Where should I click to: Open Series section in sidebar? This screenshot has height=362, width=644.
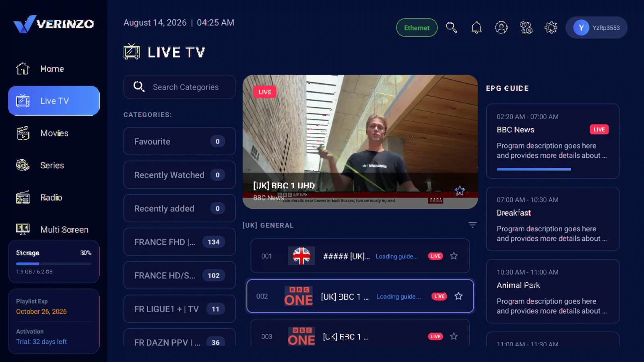(x=54, y=165)
